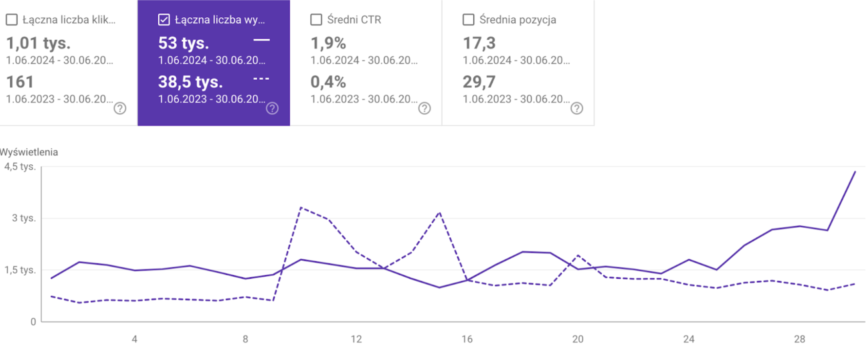Click the 17,3 average position value

click(479, 43)
